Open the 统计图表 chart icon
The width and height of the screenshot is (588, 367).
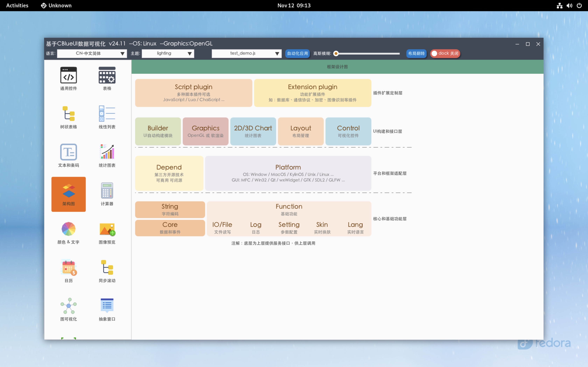click(107, 152)
